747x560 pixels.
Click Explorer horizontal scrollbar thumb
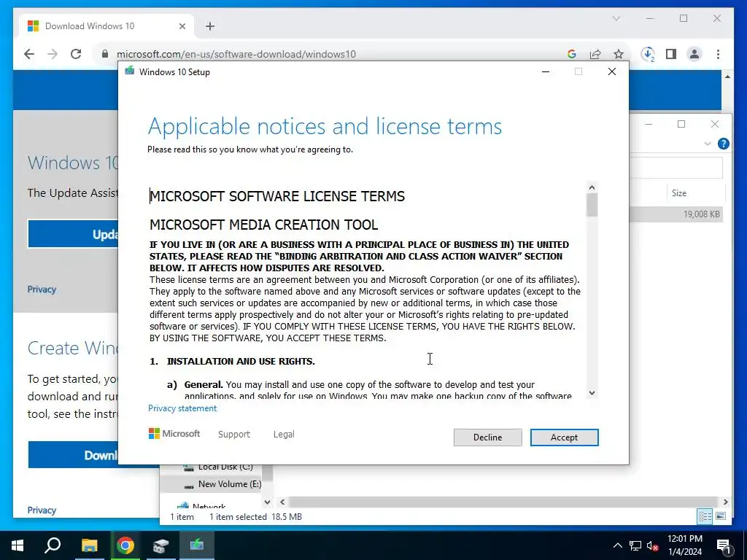click(503, 502)
